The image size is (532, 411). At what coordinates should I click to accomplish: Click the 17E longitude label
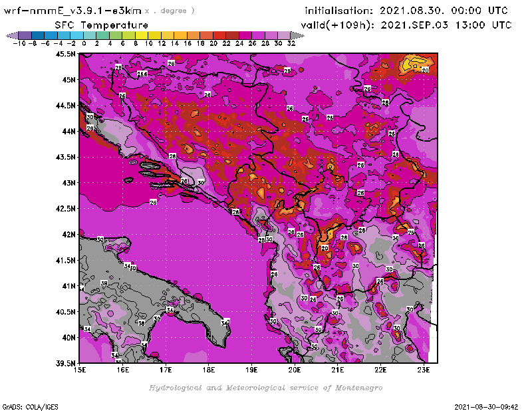(x=166, y=370)
